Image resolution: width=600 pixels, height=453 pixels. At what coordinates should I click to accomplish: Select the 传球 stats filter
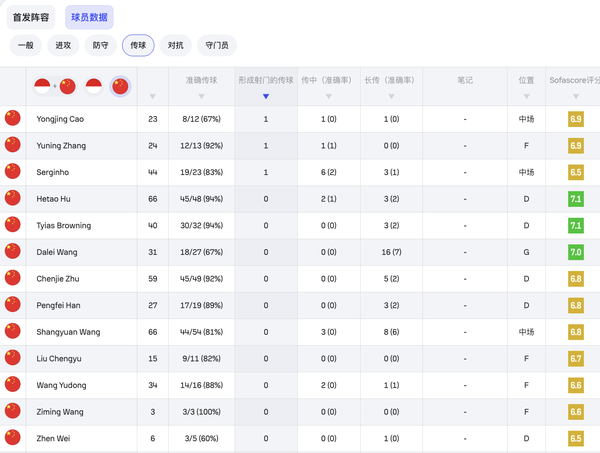click(x=138, y=46)
